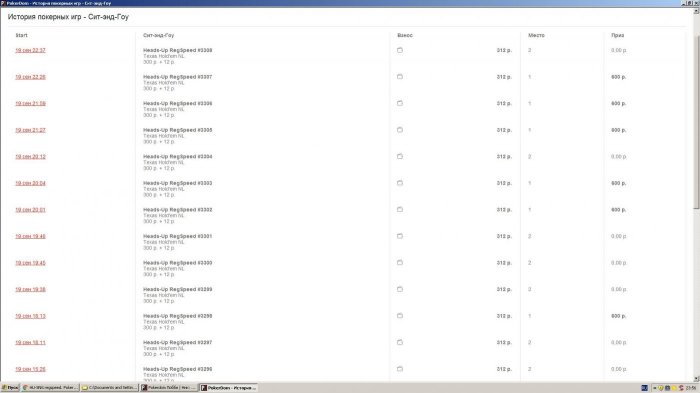Click the buy-in icon for game #3307
Screen dimensions: 700x393
(400, 77)
